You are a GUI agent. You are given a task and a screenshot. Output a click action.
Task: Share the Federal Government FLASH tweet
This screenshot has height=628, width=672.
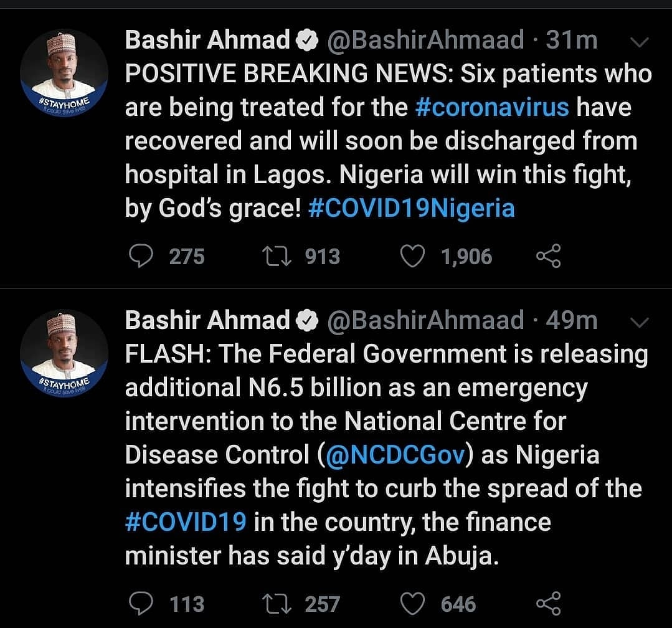click(549, 604)
